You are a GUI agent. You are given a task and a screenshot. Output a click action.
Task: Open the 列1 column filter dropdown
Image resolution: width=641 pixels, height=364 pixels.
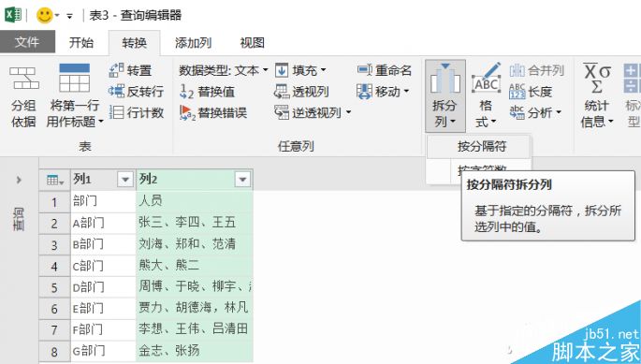[x=125, y=180]
